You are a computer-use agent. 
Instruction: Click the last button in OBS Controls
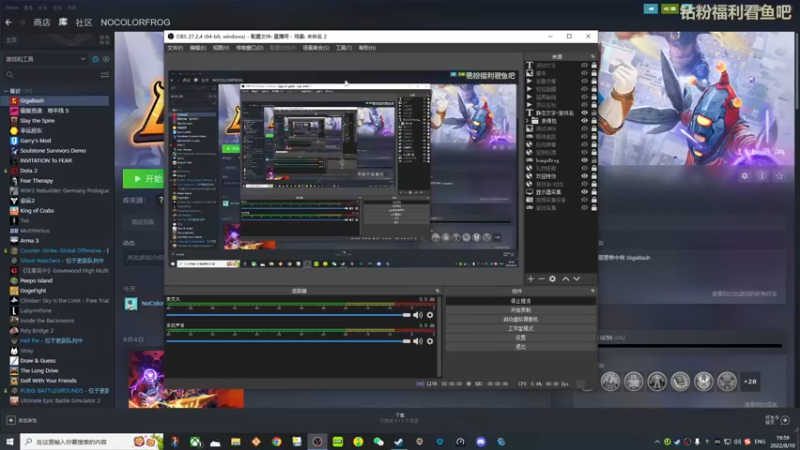click(521, 347)
